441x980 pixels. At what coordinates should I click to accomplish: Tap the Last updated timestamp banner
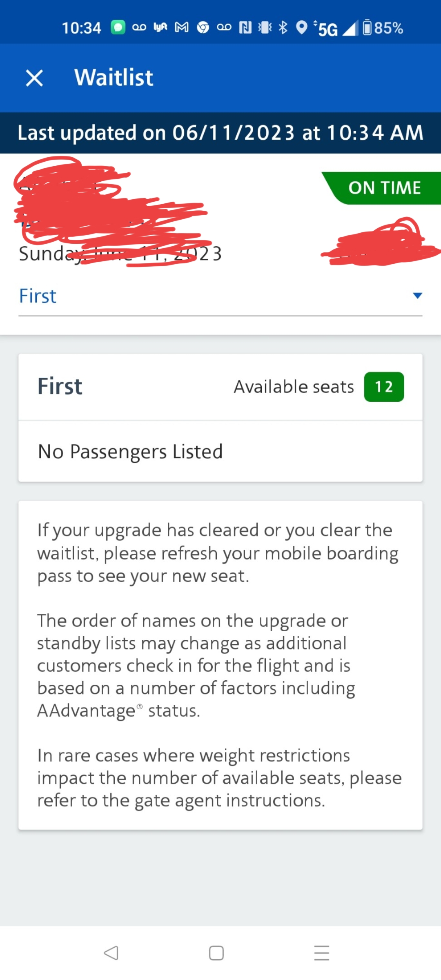pyautogui.click(x=220, y=133)
